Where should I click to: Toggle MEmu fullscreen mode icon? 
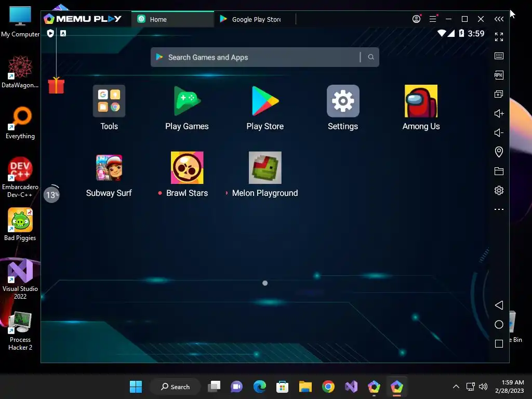coord(499,37)
